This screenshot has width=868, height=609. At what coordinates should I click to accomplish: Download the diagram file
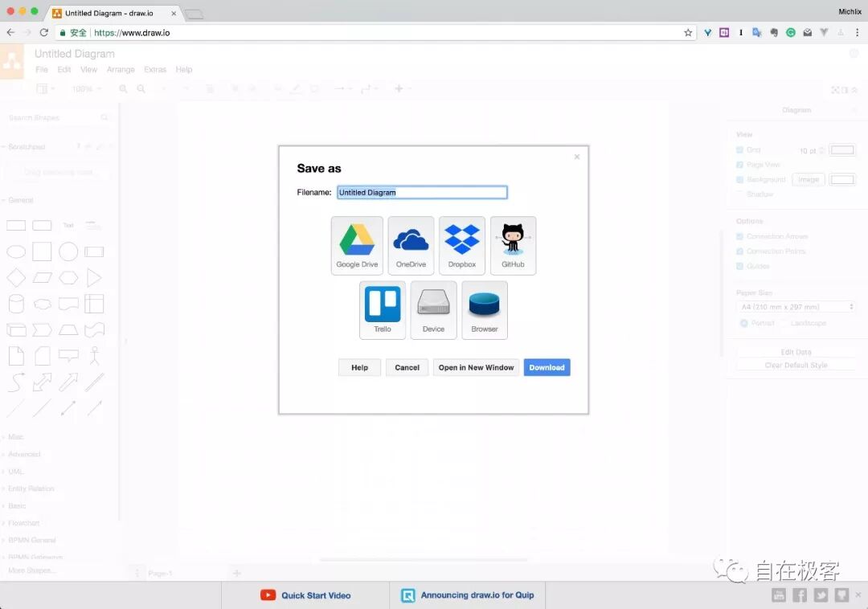(547, 367)
